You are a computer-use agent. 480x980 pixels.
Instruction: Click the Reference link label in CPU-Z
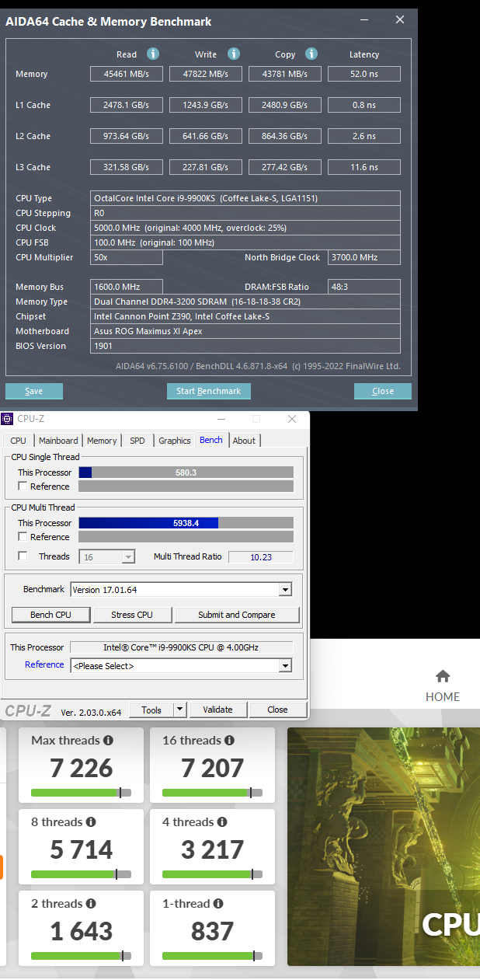click(44, 664)
